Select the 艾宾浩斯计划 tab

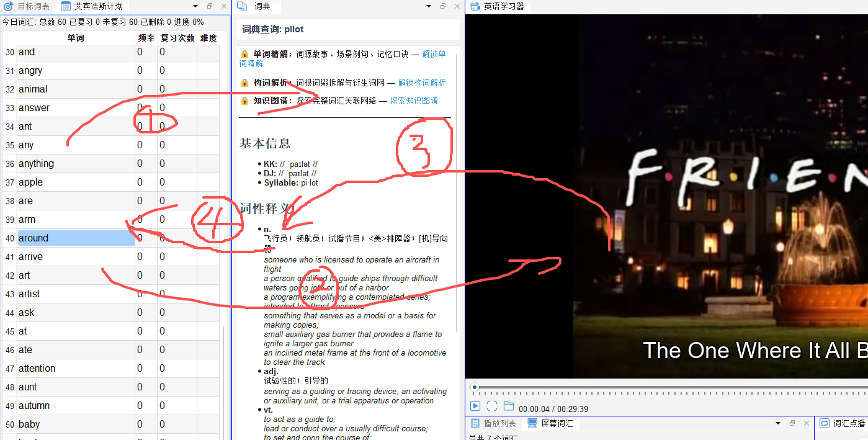(x=92, y=6)
